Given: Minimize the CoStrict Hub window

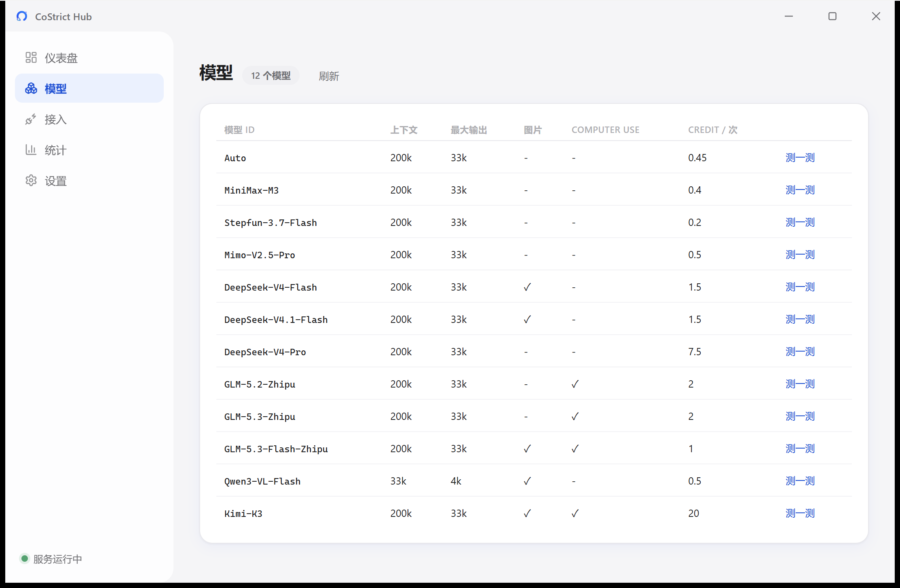Looking at the screenshot, I should 789,16.
